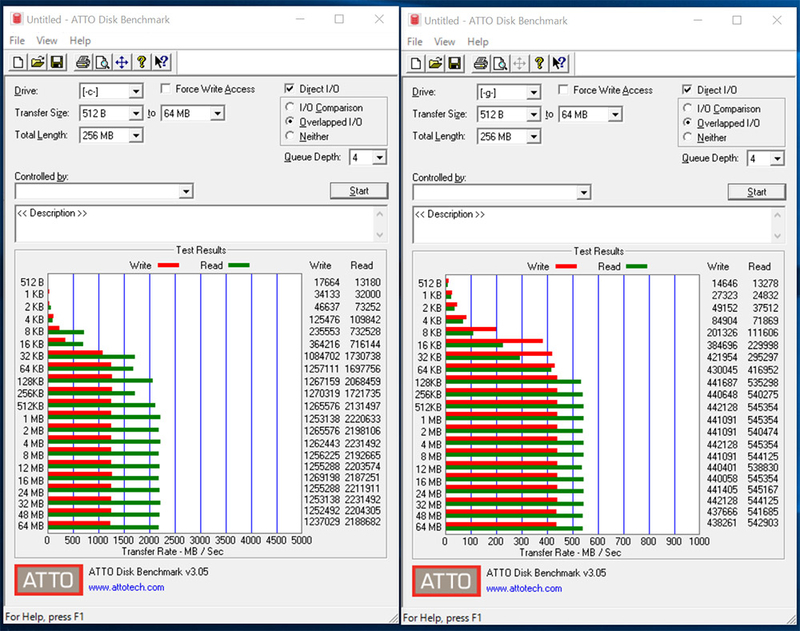Open View menu in right window
The height and width of the screenshot is (631, 800).
tap(444, 42)
